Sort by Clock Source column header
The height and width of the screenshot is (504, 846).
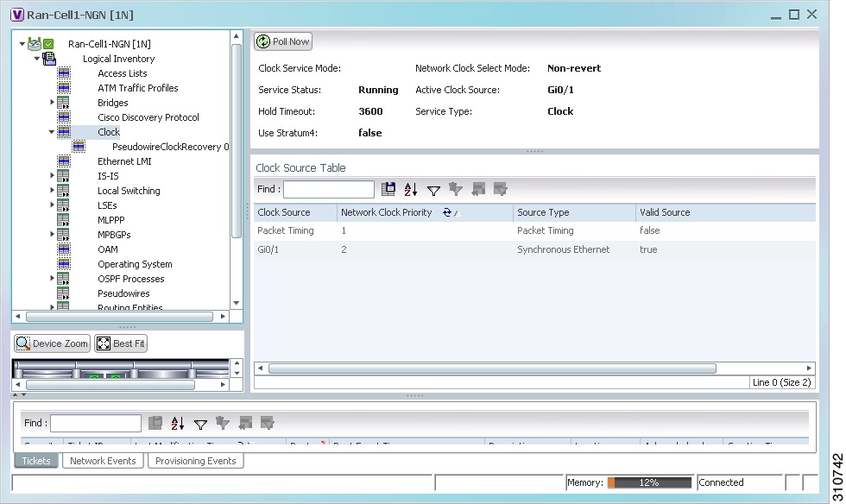[x=295, y=212]
